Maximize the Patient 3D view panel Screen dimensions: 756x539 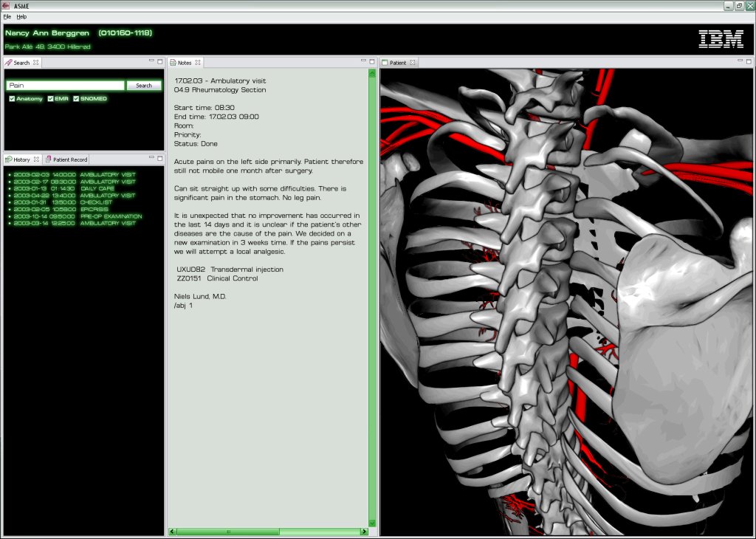point(749,61)
